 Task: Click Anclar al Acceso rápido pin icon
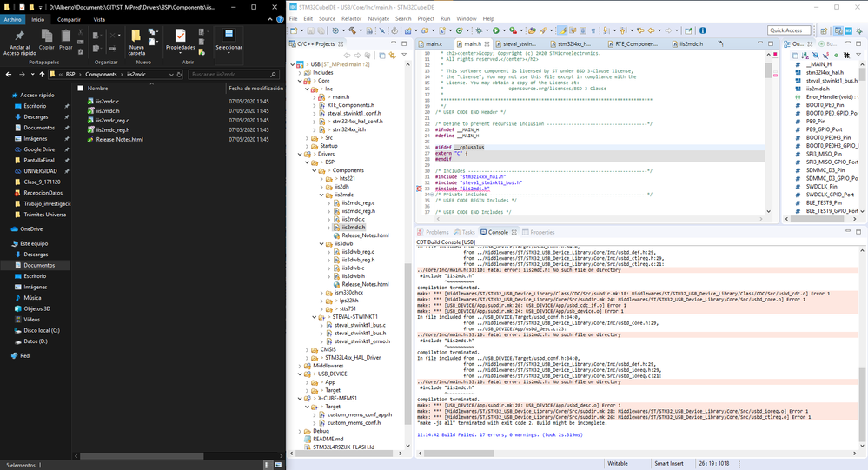tap(19, 36)
